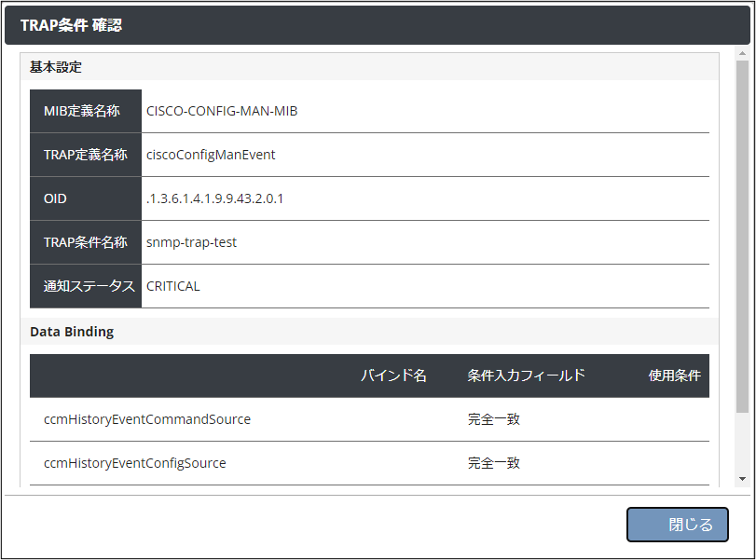Select the CISCO-CONFIG-MAN-MIB value
756x560 pixels.
[x=222, y=111]
